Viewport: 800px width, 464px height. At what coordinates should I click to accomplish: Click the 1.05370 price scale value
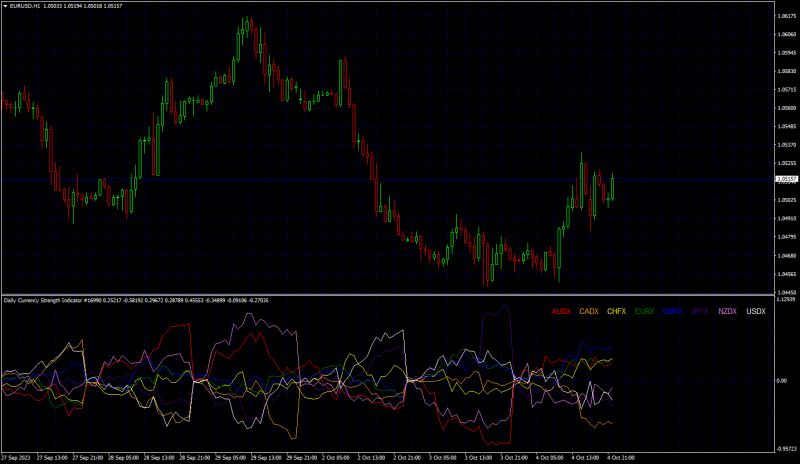tap(787, 145)
